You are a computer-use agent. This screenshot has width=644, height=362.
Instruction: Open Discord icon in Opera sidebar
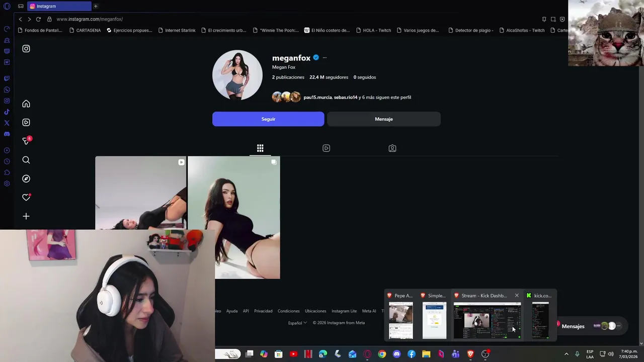(7, 134)
